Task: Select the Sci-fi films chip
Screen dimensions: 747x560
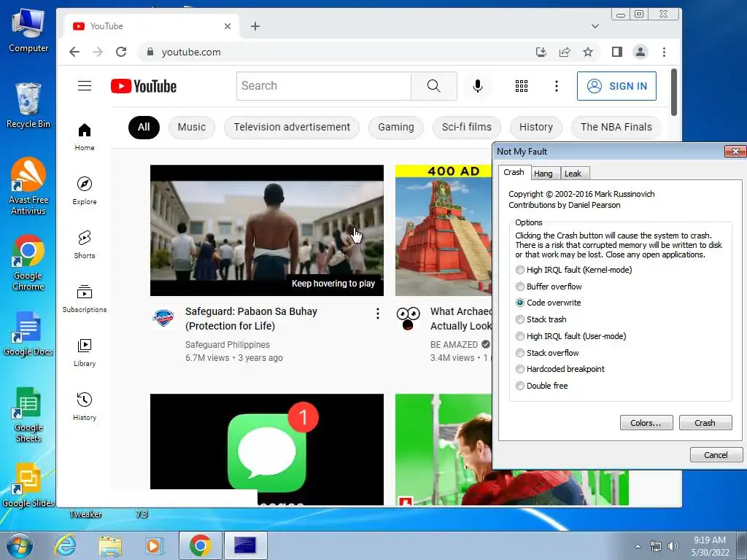Action: [466, 127]
